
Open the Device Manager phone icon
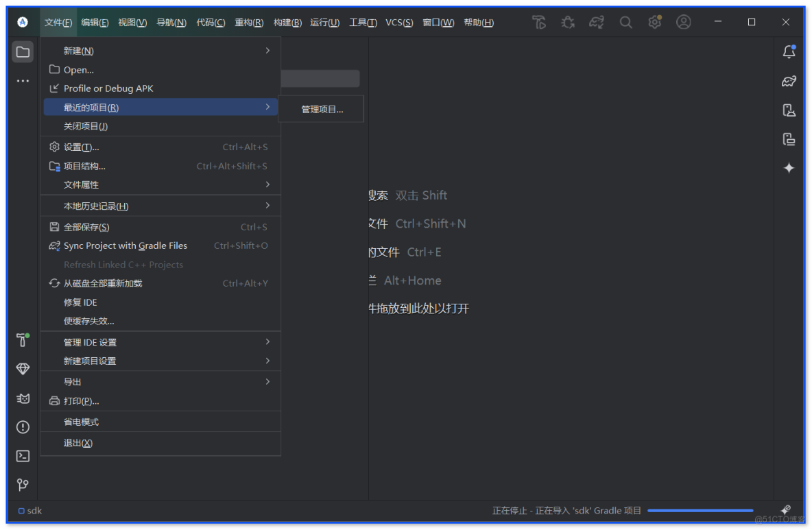point(789,110)
